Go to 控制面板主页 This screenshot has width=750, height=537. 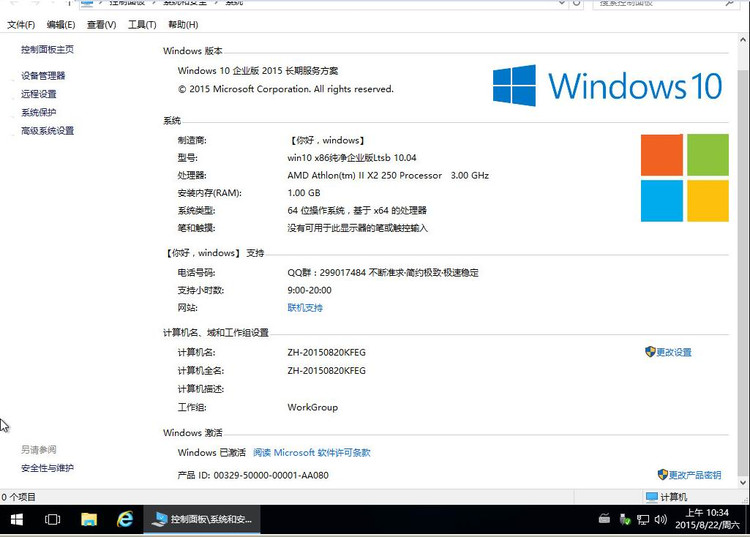(47, 49)
